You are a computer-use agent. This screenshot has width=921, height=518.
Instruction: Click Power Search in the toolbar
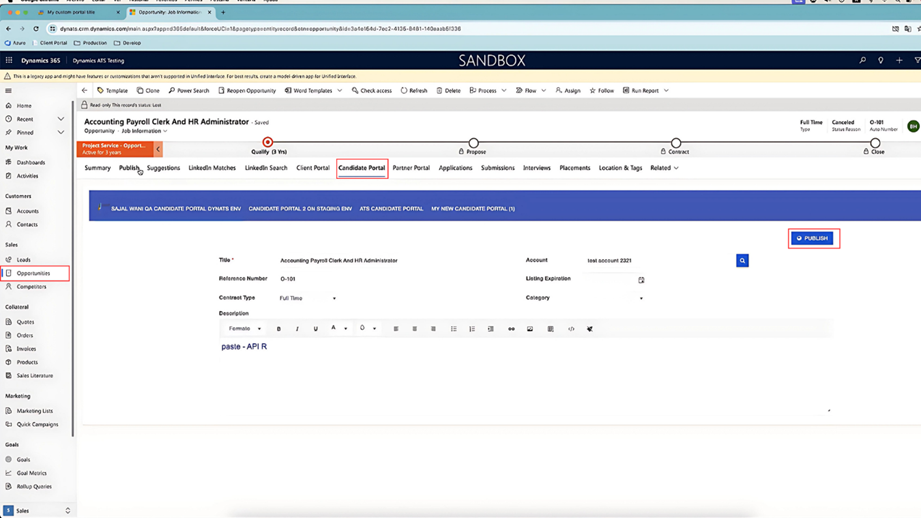189,90
